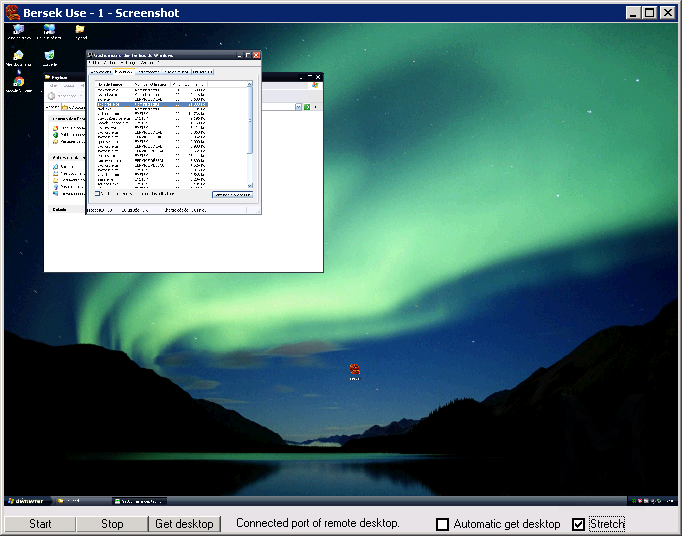Screen dimensions: 682x536
Task: Click the Get desktop button
Action: tap(185, 524)
